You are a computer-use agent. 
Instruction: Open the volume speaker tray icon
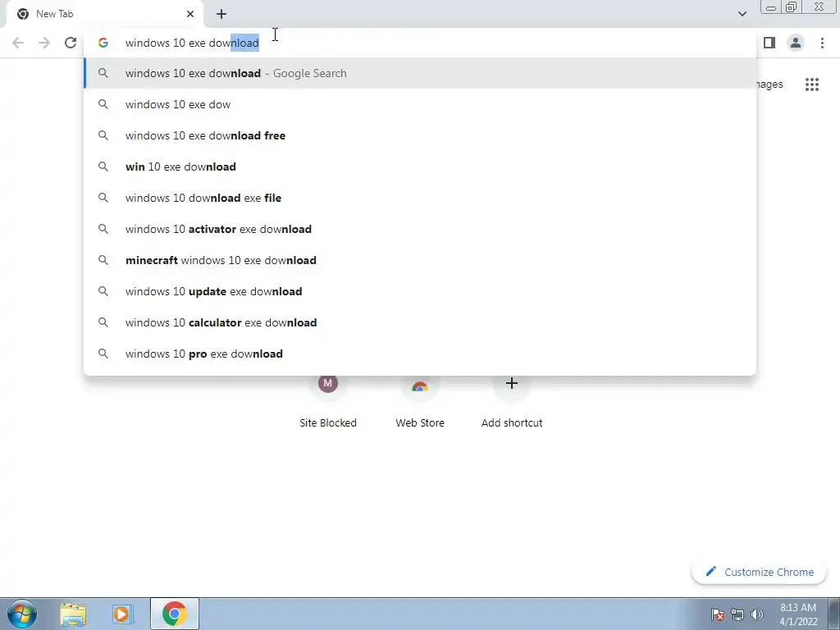[757, 614]
